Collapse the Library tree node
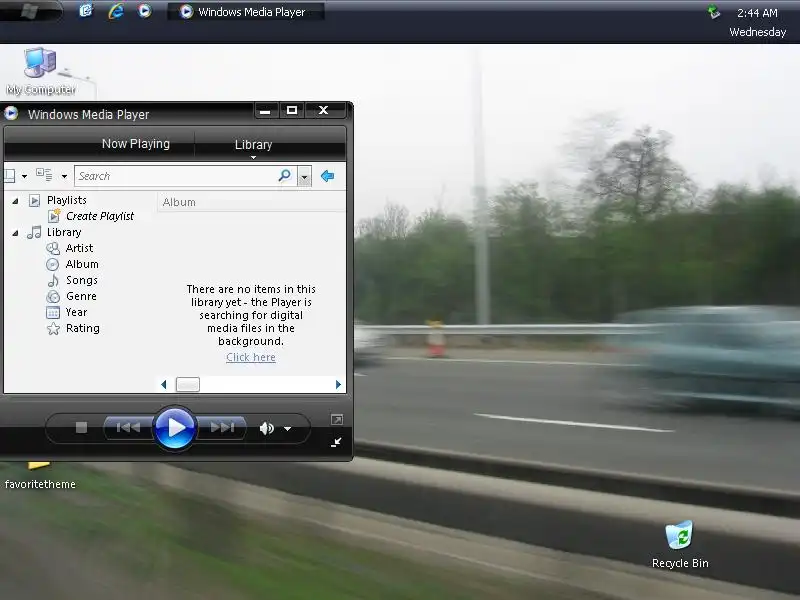The image size is (800, 600). pyautogui.click(x=15, y=233)
